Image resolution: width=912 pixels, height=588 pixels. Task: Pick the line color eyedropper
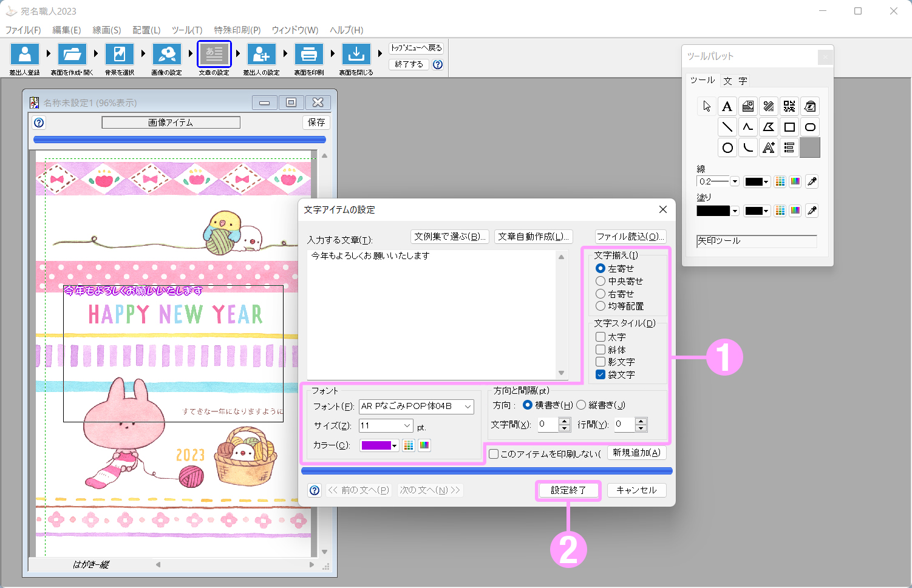(812, 181)
